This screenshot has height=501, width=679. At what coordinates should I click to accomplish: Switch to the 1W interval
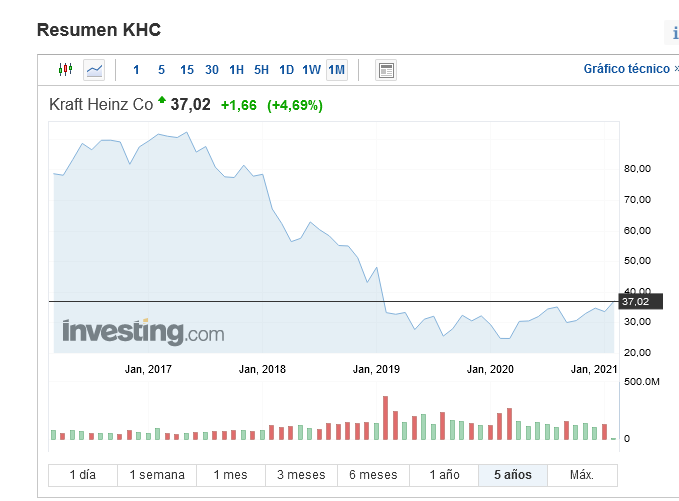pos(311,70)
